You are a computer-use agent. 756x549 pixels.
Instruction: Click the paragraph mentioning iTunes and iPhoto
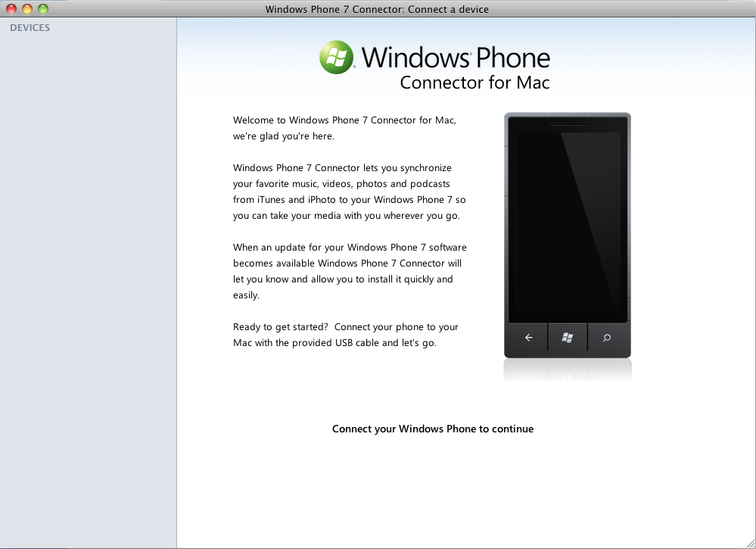(x=349, y=192)
